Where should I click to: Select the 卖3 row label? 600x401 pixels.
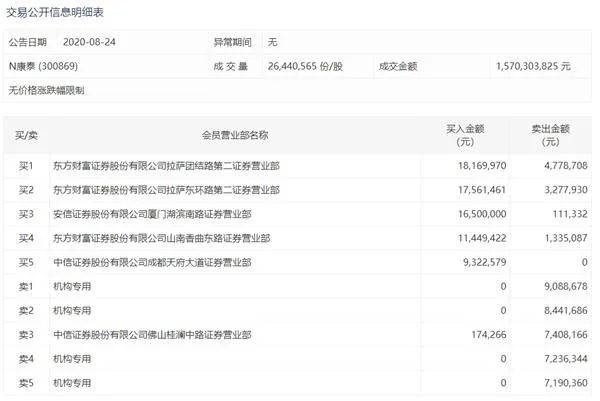[26, 335]
